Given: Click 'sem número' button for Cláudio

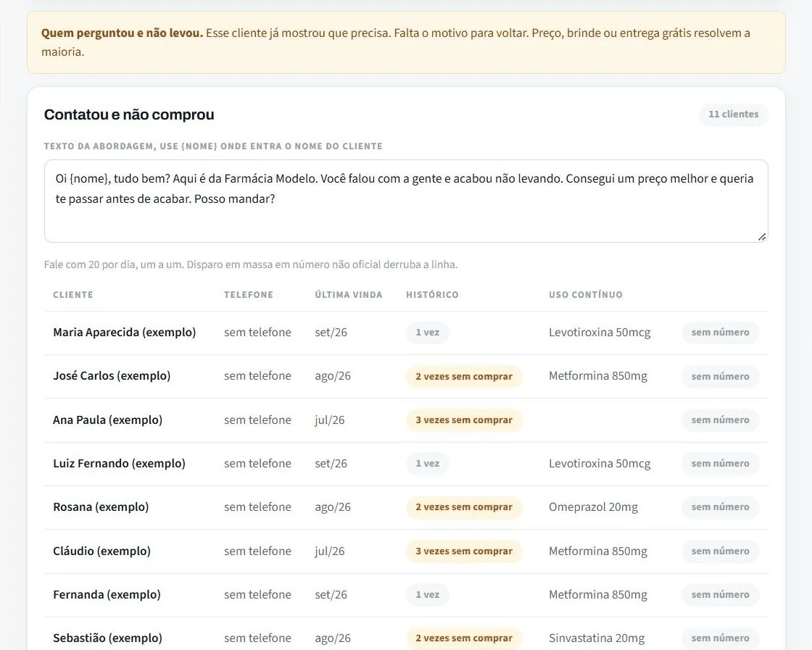Looking at the screenshot, I should [720, 551].
